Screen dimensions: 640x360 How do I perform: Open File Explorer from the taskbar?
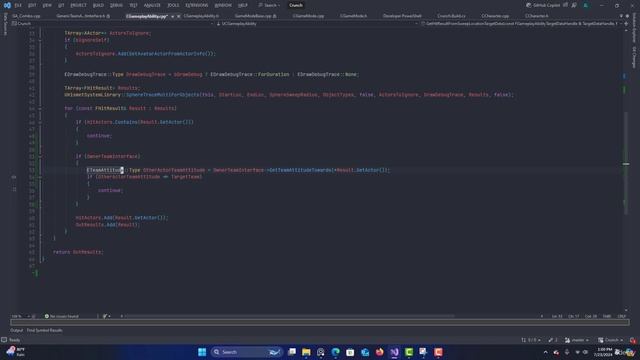(306, 352)
